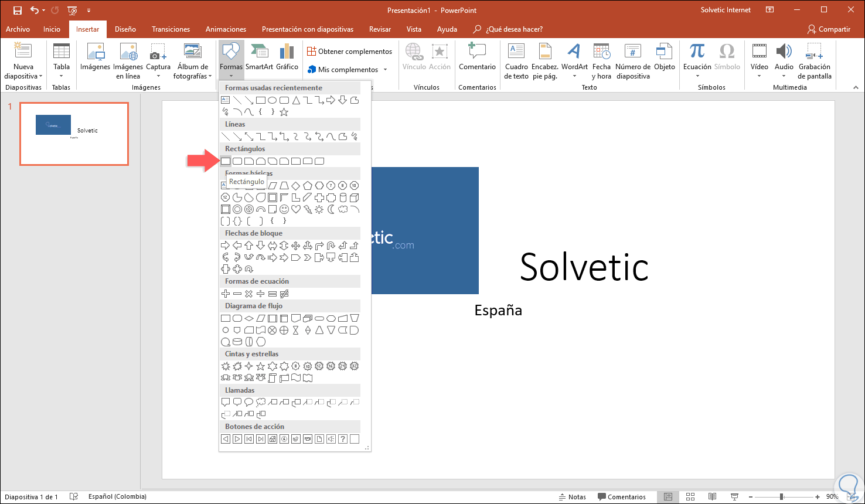Insert a Comentario
Screen dimensions: 865x504
pos(477,57)
